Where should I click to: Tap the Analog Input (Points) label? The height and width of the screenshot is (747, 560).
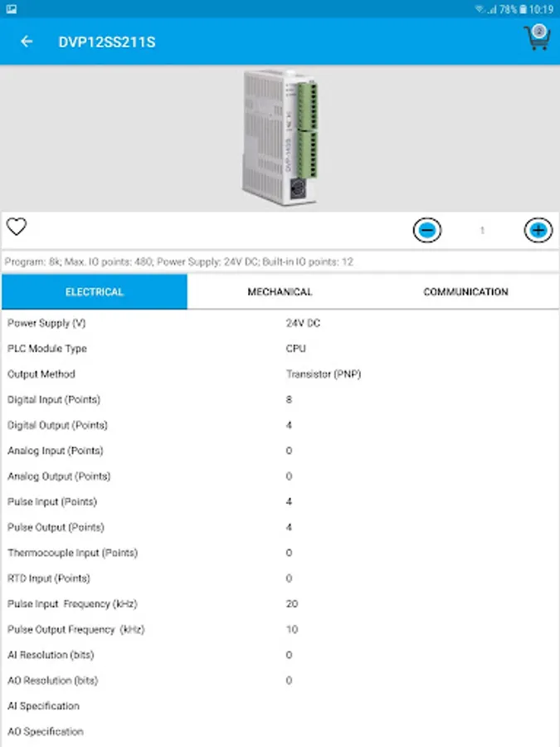[x=56, y=451]
